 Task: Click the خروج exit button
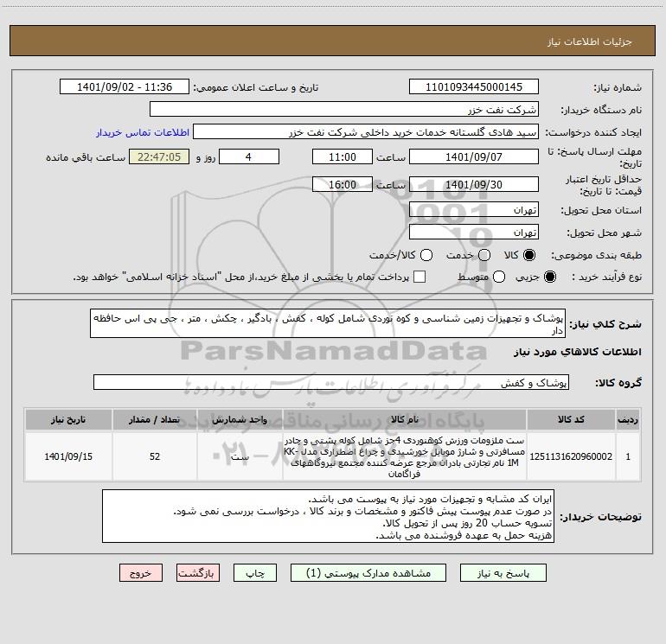coord(141,573)
